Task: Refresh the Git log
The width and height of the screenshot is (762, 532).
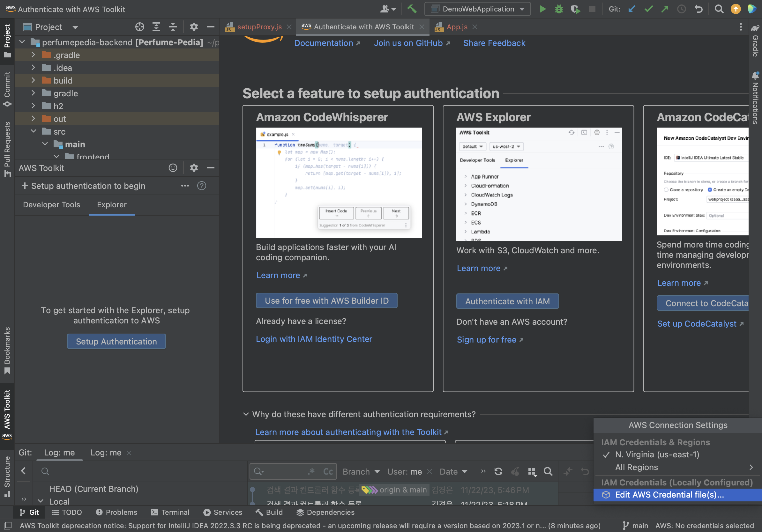Action: coord(498,471)
